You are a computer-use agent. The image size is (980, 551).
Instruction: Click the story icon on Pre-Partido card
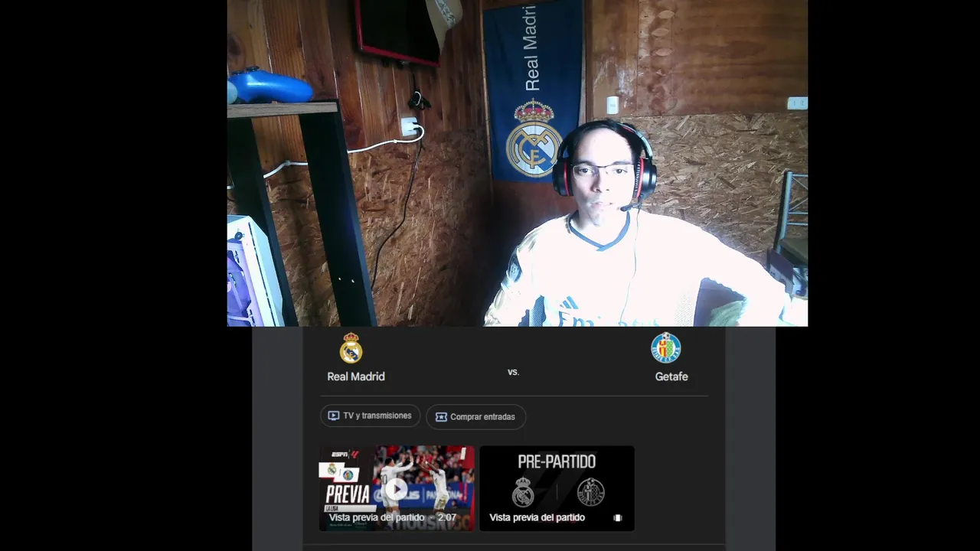coord(618,518)
